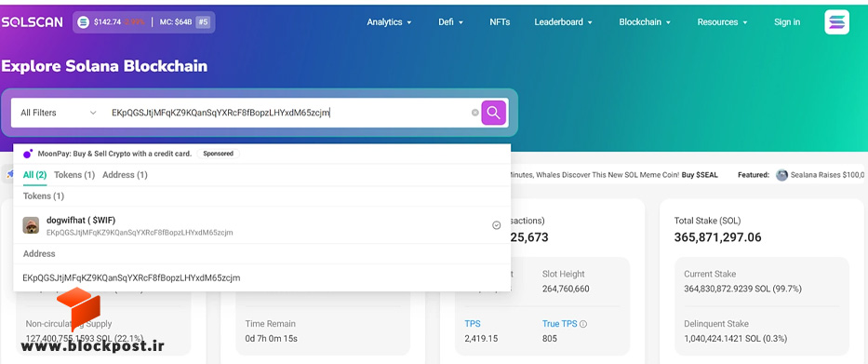Expand the circled chevron on dogwifhat result

(x=497, y=225)
